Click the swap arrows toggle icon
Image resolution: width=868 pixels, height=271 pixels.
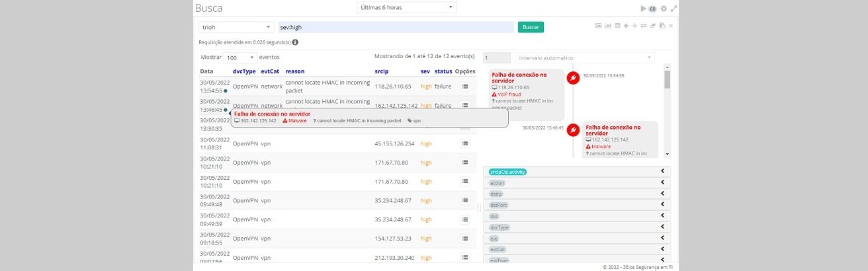[644, 26]
